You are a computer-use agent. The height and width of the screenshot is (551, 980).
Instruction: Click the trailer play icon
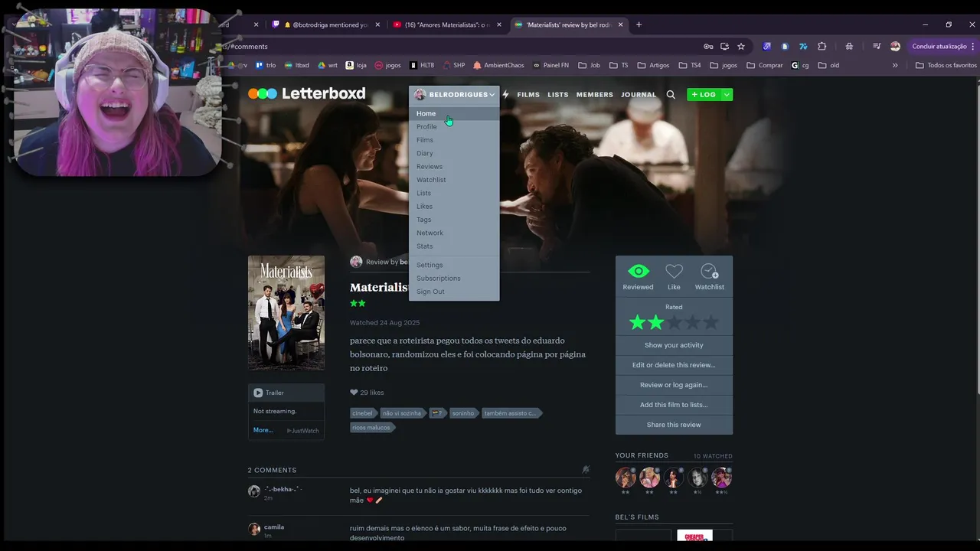[x=258, y=393]
